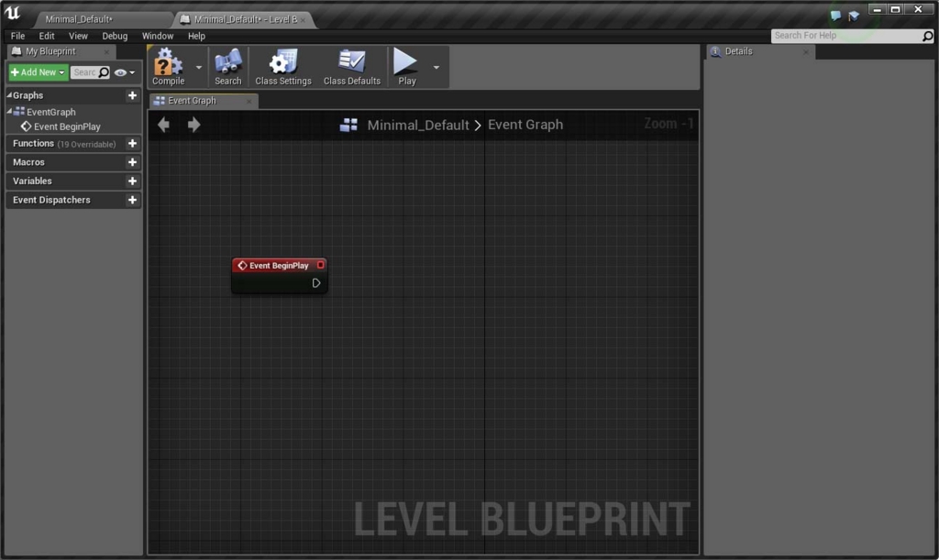Image resolution: width=939 pixels, height=560 pixels.
Task: Add a new event dispatcher with plus
Action: pos(132,200)
